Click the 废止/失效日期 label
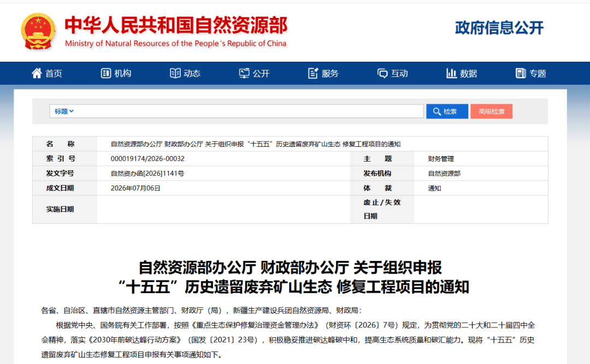This screenshot has width=590, height=364. point(382,209)
